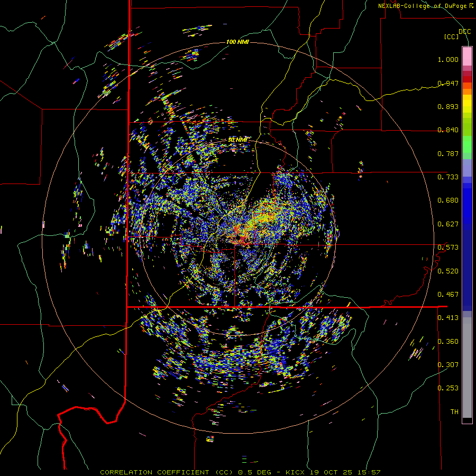476x476 pixels.
Task: Click the 0.840 scale value
Action: [448, 130]
